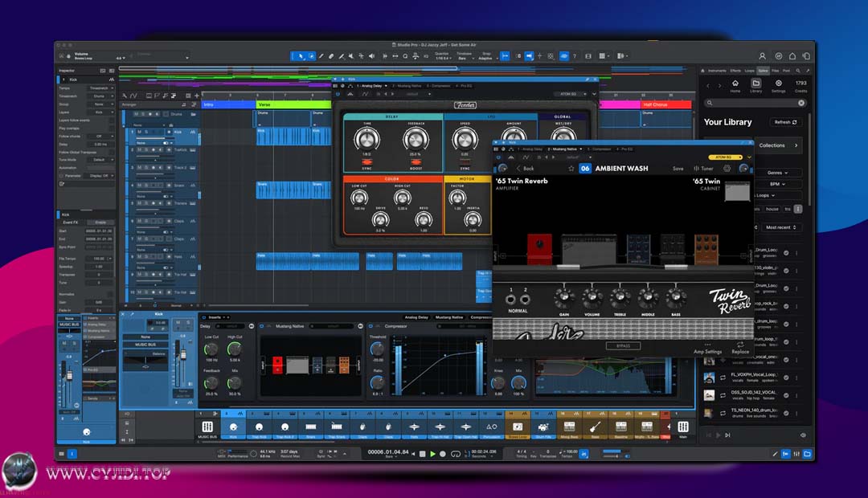Toggle Bypass on the Twin Reverb amp
868x498 pixels.
[623, 345]
